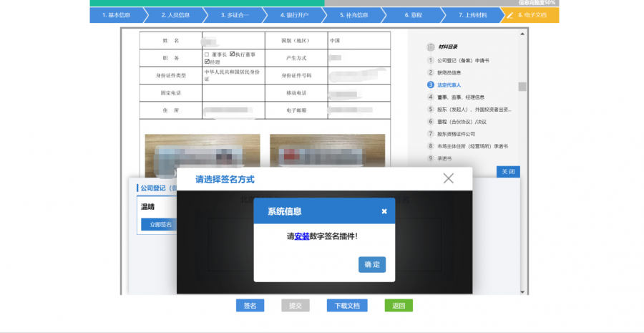Viewport: 644px width, 333px height.
Task: Toggle the 执行董事 checkbox
Action: pyautogui.click(x=233, y=54)
